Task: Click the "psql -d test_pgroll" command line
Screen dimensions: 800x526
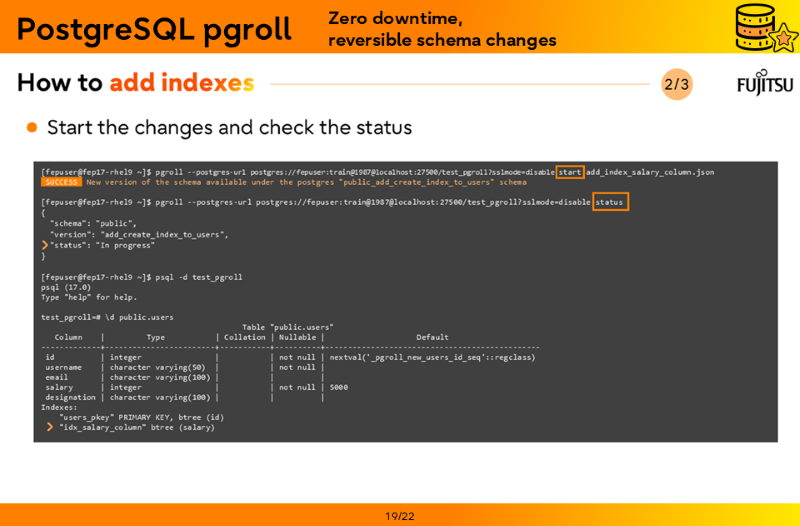Action: click(198, 277)
